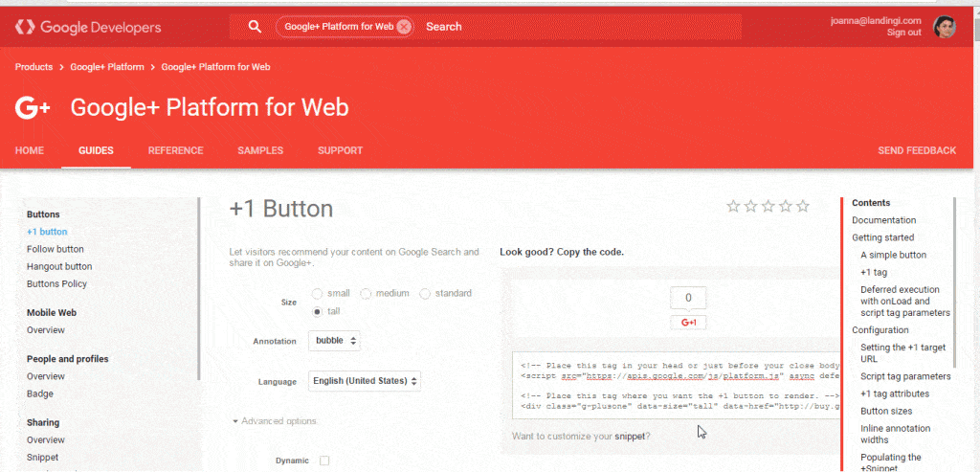Click SEND FEEDBACK
This screenshot has width=980, height=472.
click(x=917, y=150)
